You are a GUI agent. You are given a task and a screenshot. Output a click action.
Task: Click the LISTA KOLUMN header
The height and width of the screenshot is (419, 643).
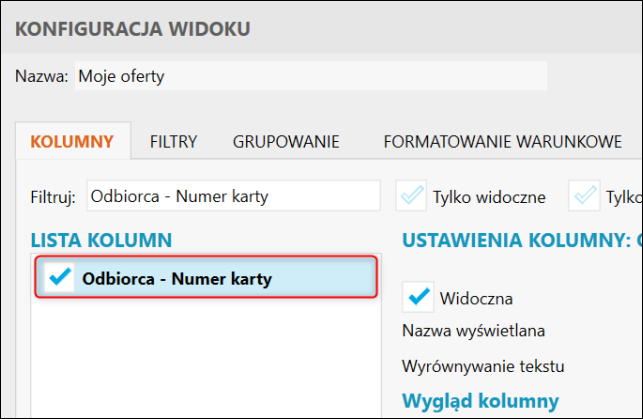point(101,239)
